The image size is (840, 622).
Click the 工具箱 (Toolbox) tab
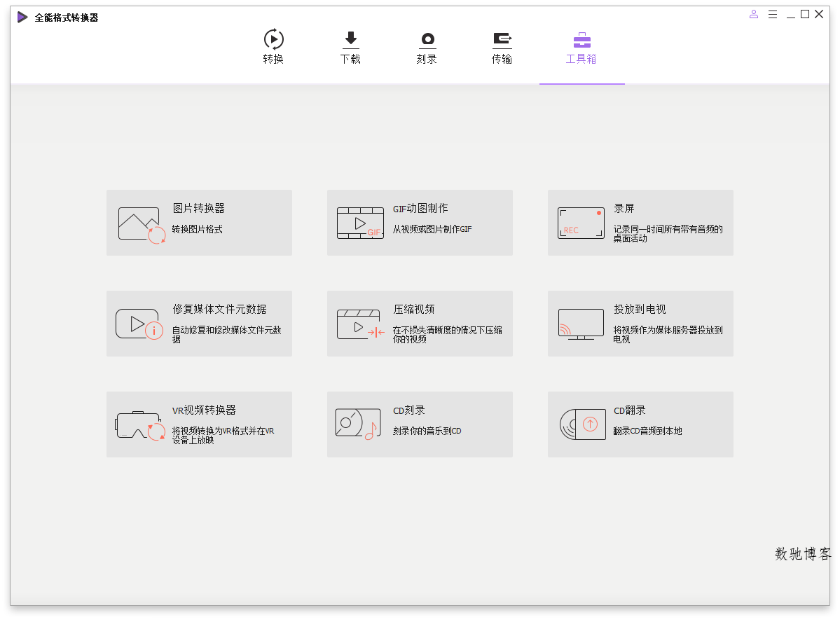point(581,47)
